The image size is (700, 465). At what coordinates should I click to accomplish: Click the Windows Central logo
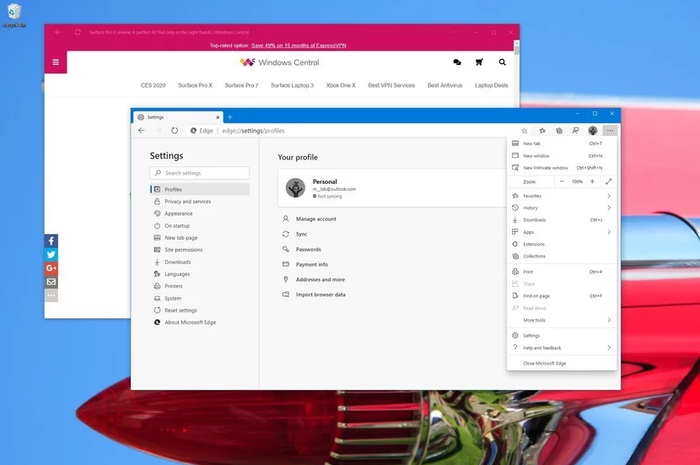click(x=279, y=62)
